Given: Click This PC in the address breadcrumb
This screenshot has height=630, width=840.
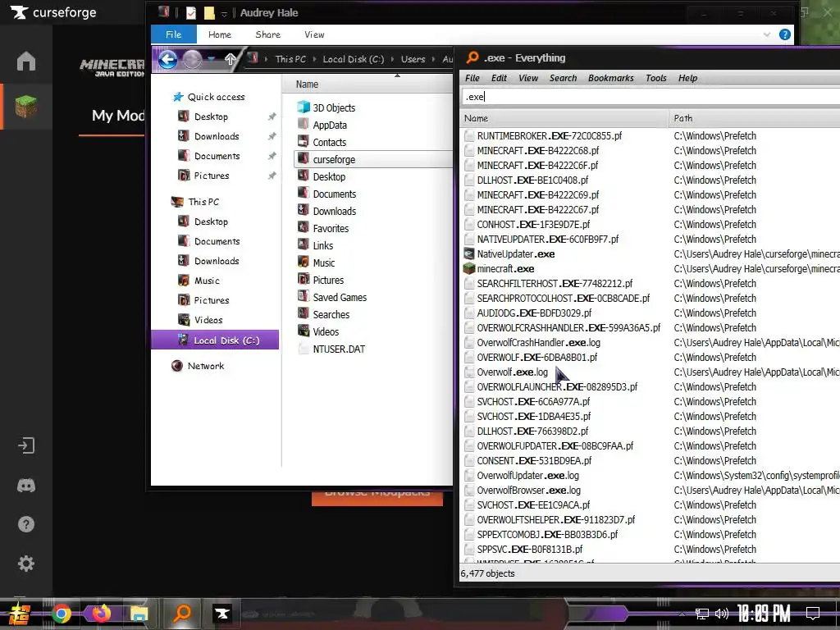Looking at the screenshot, I should [x=290, y=59].
